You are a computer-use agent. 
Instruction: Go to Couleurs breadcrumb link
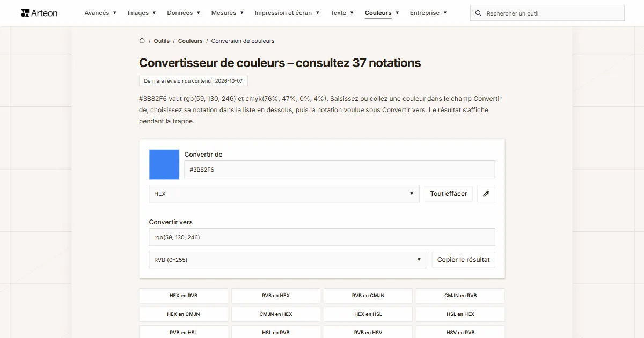pyautogui.click(x=191, y=41)
